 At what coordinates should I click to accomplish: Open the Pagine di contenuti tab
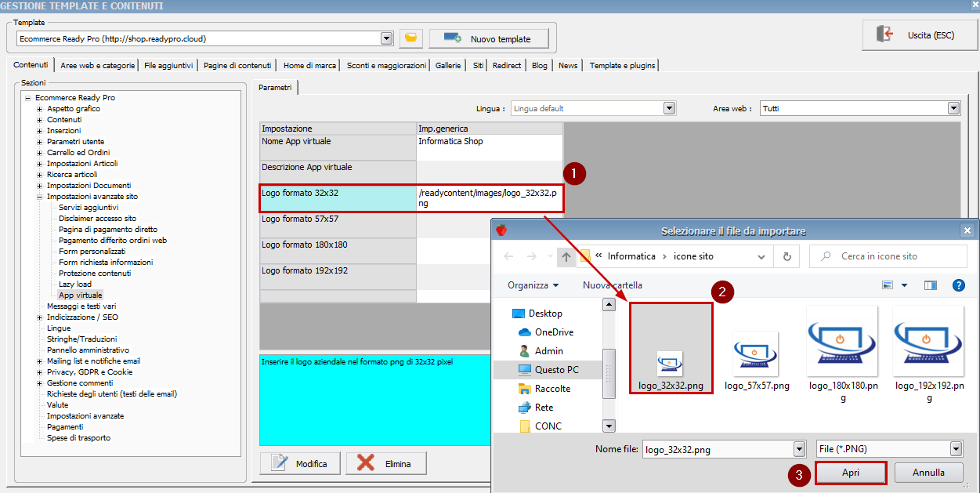(237, 65)
